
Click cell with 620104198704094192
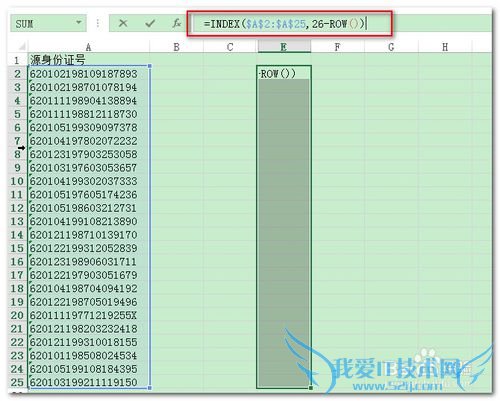point(89,288)
